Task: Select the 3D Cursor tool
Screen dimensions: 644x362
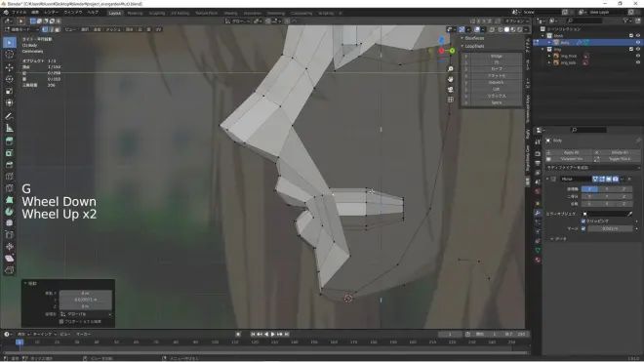Action: (x=10, y=55)
